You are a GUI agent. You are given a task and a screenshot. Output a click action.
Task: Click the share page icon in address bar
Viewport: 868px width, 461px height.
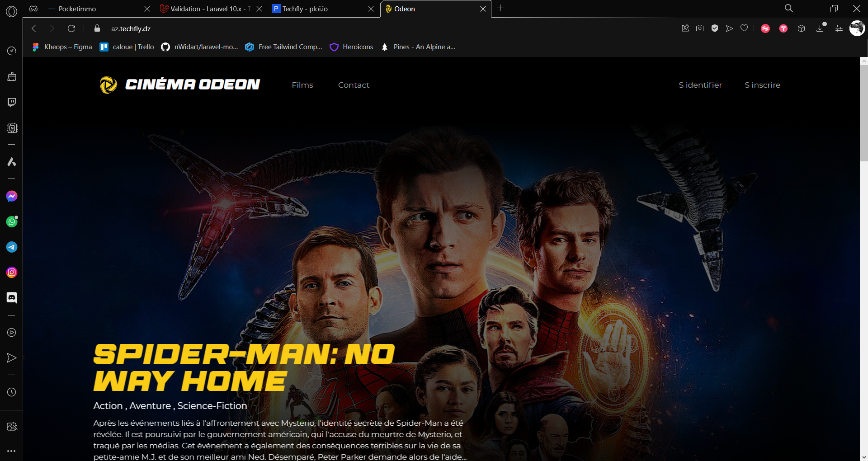(685, 28)
